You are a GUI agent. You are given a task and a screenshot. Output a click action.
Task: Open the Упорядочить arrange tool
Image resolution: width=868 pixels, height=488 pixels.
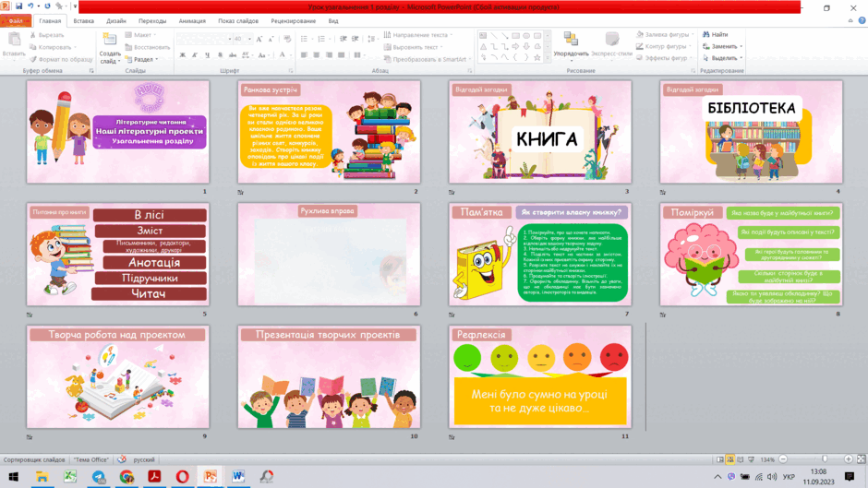[x=571, y=44]
